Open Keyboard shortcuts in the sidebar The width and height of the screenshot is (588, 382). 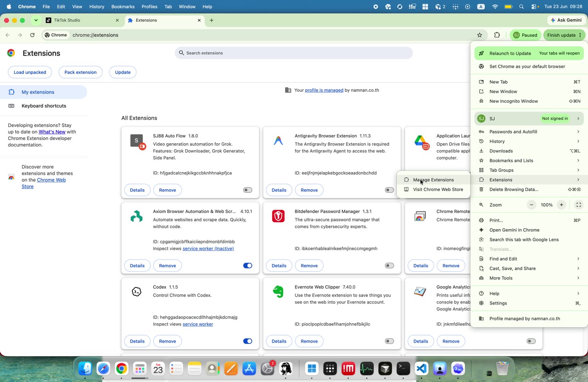click(44, 106)
